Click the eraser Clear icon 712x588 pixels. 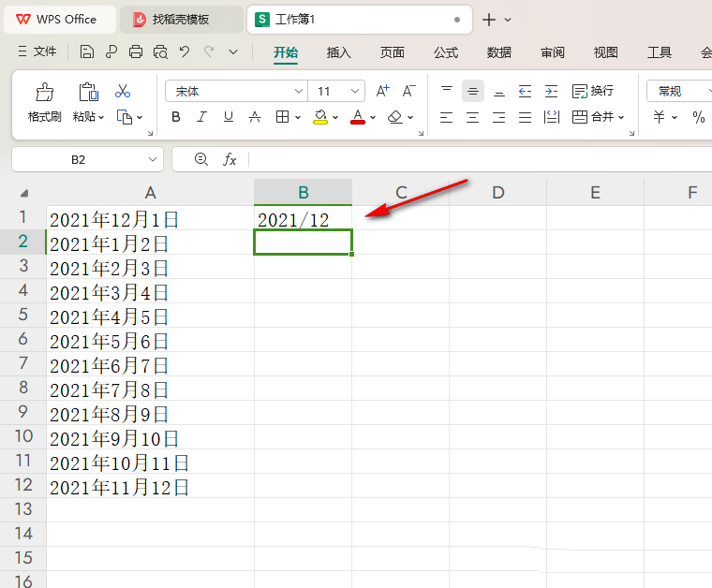(x=395, y=117)
